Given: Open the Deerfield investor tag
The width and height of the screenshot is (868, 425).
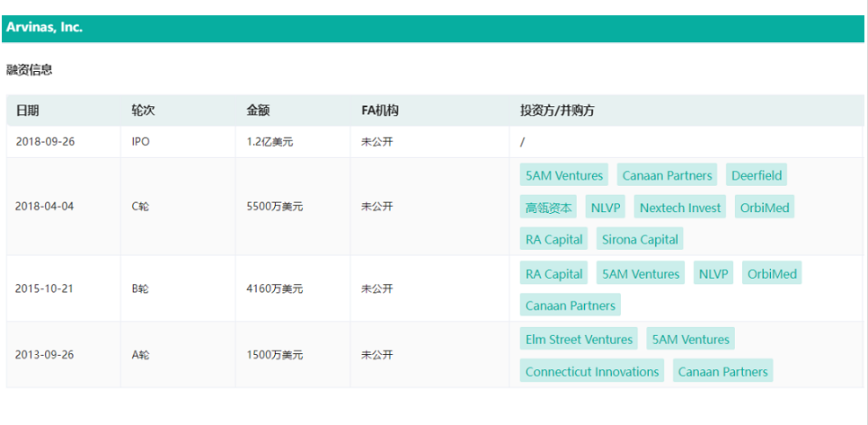Looking at the screenshot, I should 757,175.
